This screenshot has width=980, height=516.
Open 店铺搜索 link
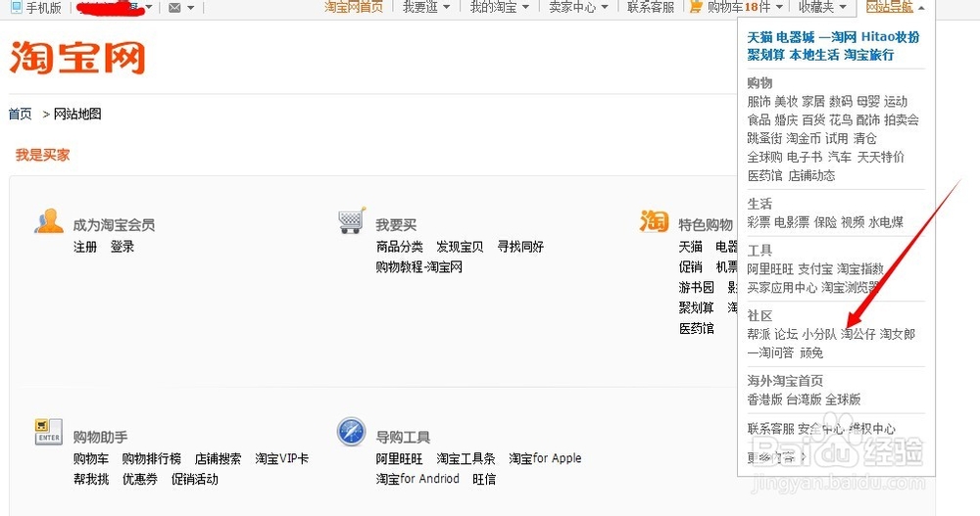pos(218,458)
